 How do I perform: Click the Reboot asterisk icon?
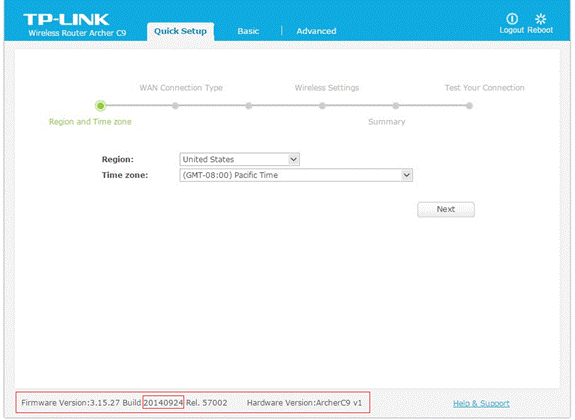point(541,18)
